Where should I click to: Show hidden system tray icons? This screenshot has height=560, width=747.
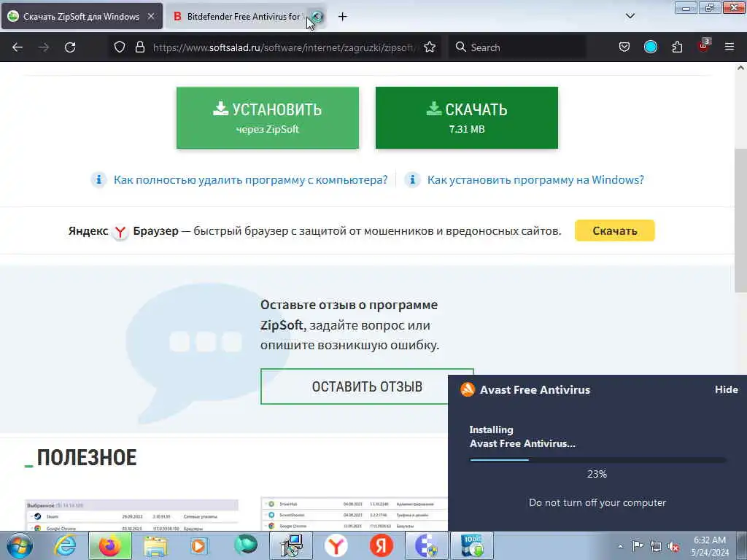pos(620,546)
